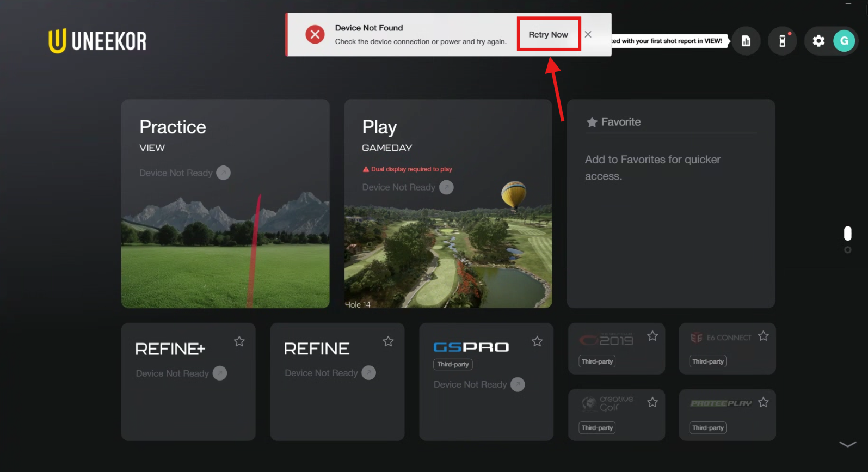Minimize the window with the top-right dash
Image resolution: width=868 pixels, height=472 pixels.
tap(848, 4)
